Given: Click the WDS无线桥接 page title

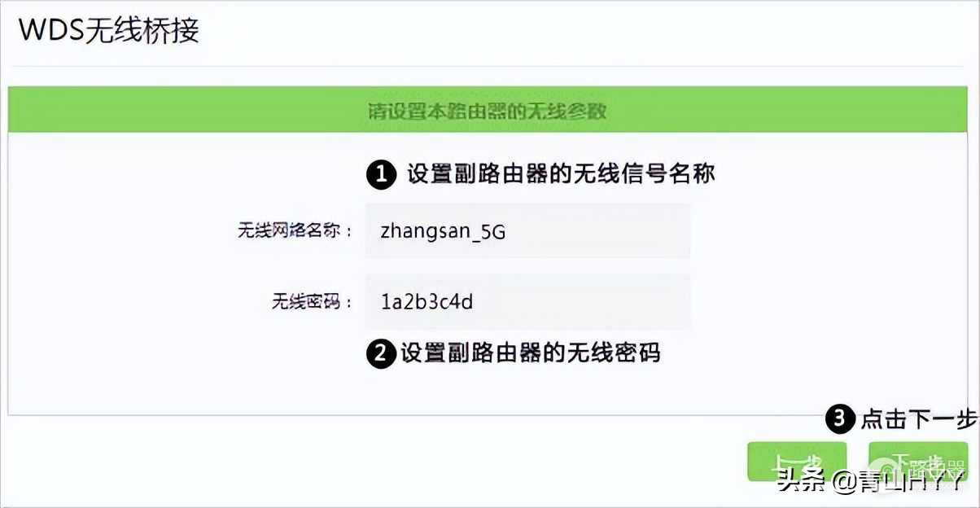Looking at the screenshot, I should [x=110, y=32].
